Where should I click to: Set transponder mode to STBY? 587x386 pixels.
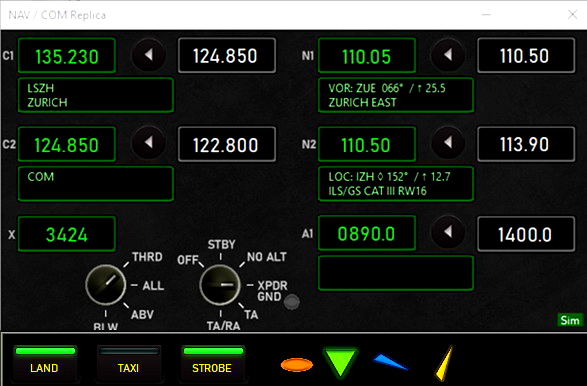coord(221,244)
